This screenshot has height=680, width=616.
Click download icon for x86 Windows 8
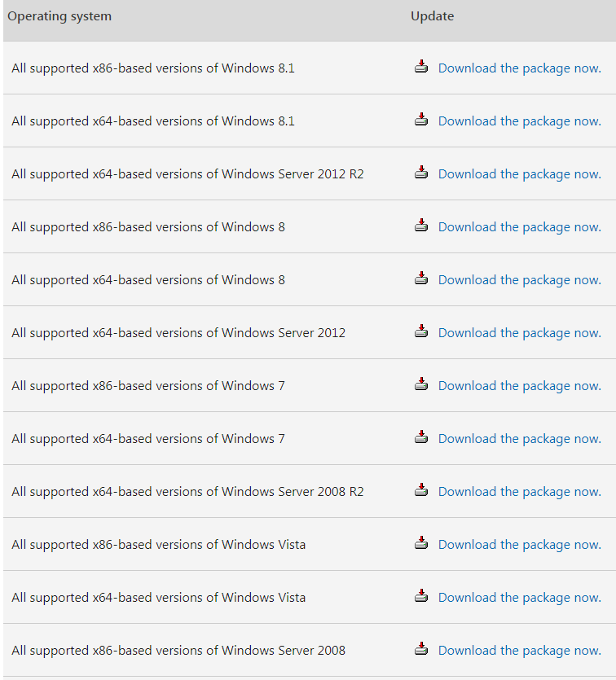420,225
